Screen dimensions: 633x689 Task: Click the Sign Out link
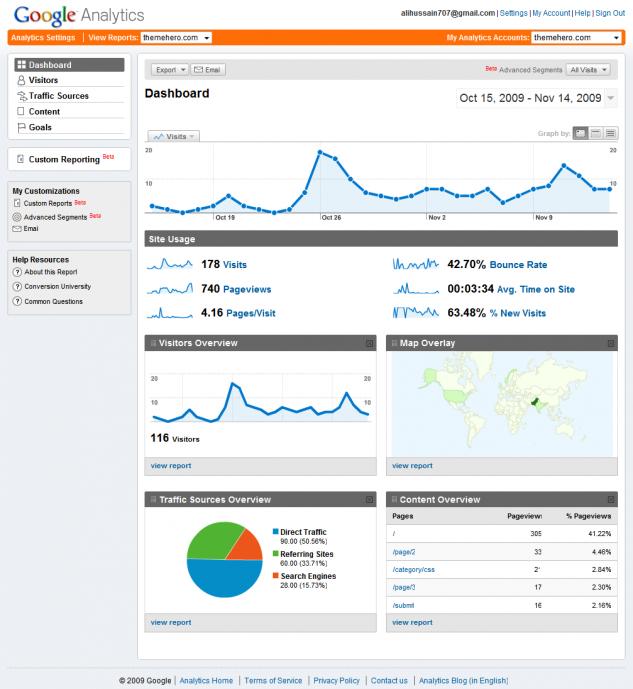pyautogui.click(x=610, y=13)
